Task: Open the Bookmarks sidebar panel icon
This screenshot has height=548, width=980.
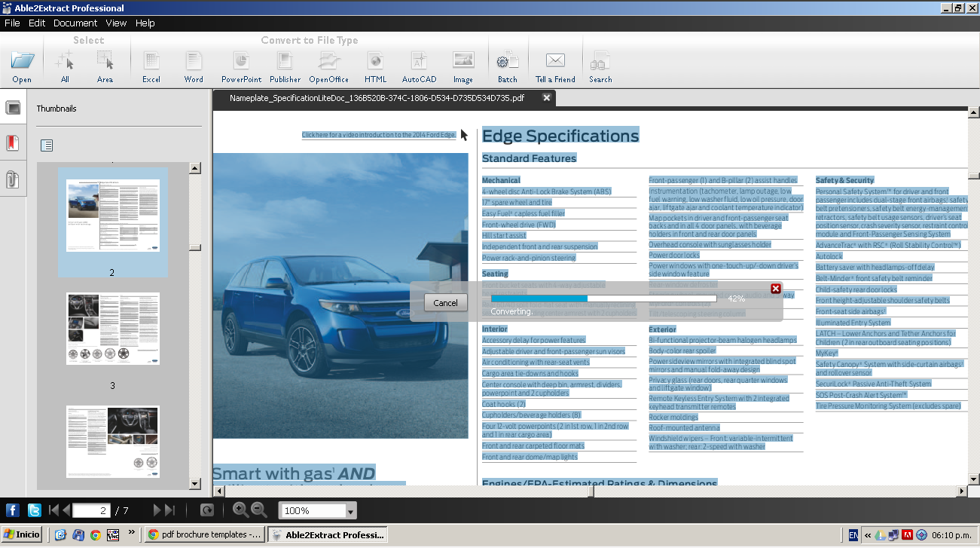Action: (x=13, y=143)
